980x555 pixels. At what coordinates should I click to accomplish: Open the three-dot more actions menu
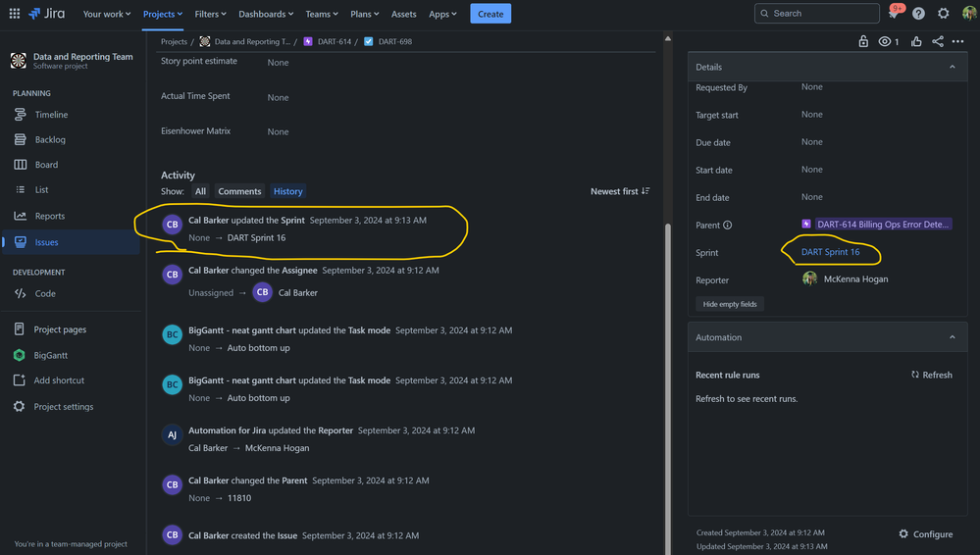coord(957,41)
